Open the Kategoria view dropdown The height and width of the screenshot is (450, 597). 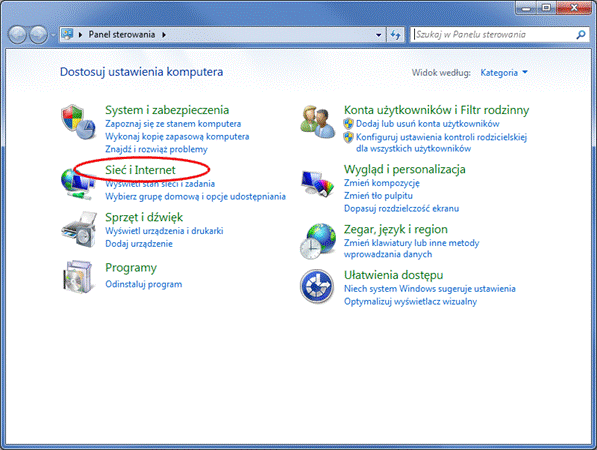click(504, 72)
